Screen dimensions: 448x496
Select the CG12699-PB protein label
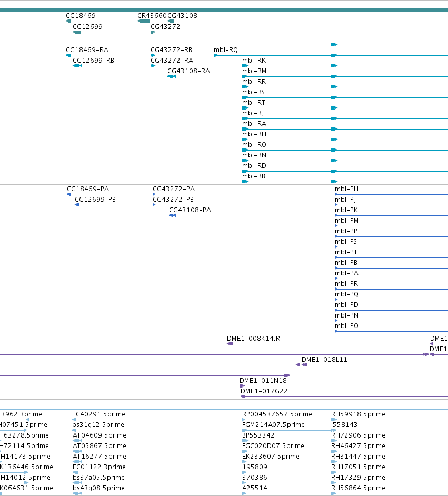(x=95, y=199)
